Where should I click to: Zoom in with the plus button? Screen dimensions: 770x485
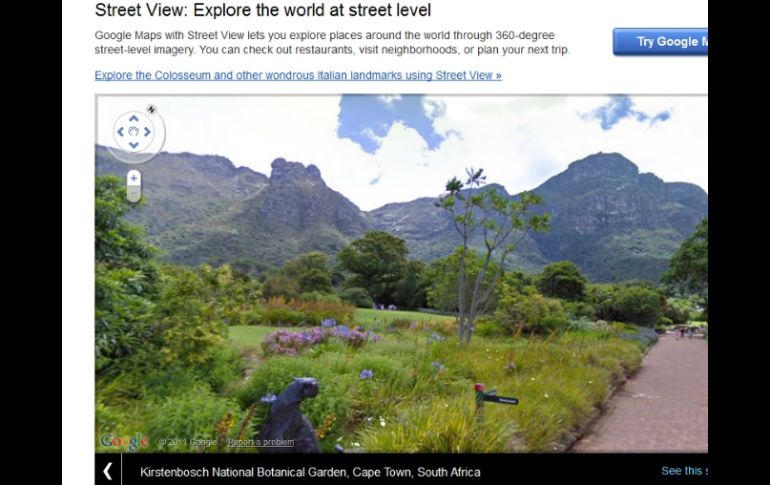tap(134, 178)
